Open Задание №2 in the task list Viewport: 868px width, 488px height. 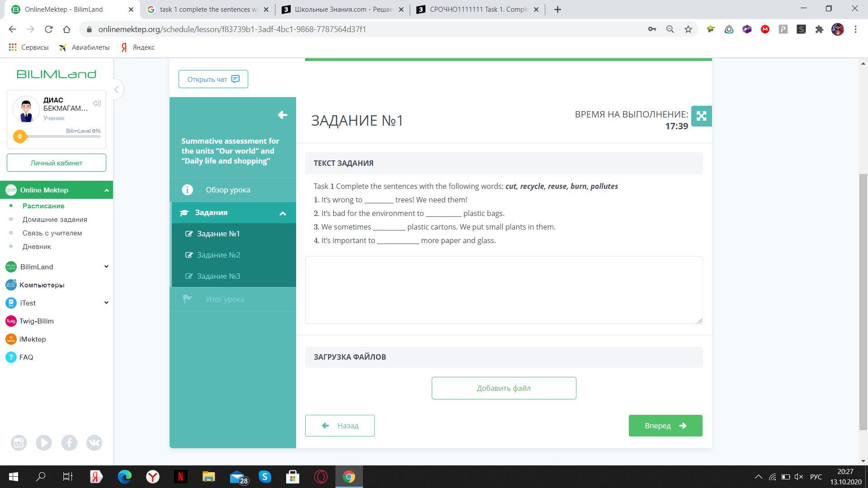pos(218,255)
